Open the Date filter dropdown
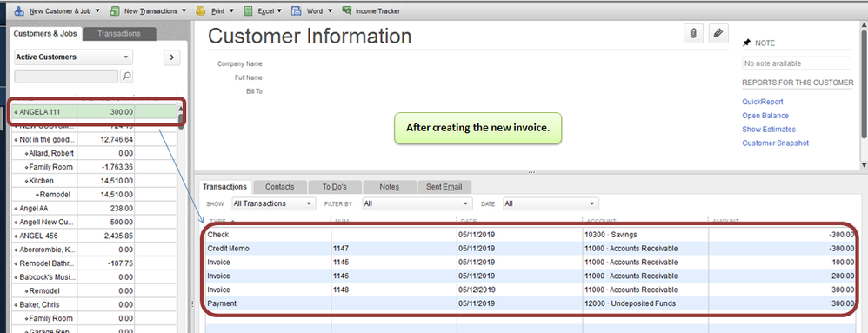 (551, 203)
